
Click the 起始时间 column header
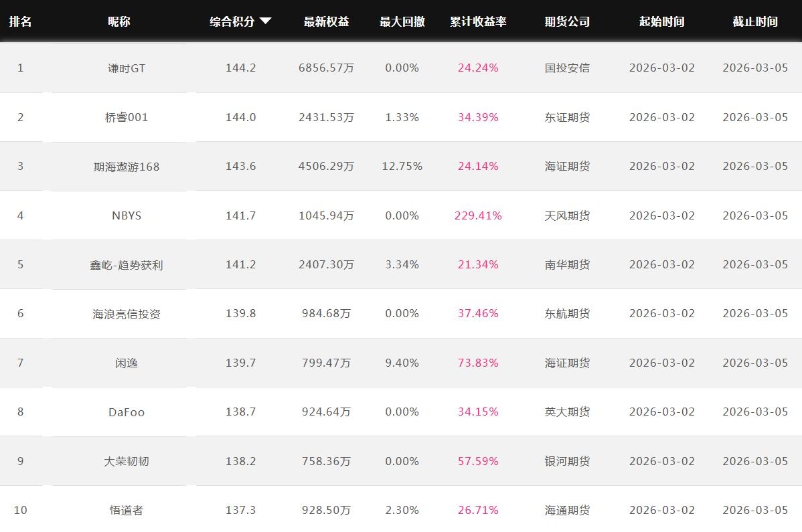[x=661, y=21]
